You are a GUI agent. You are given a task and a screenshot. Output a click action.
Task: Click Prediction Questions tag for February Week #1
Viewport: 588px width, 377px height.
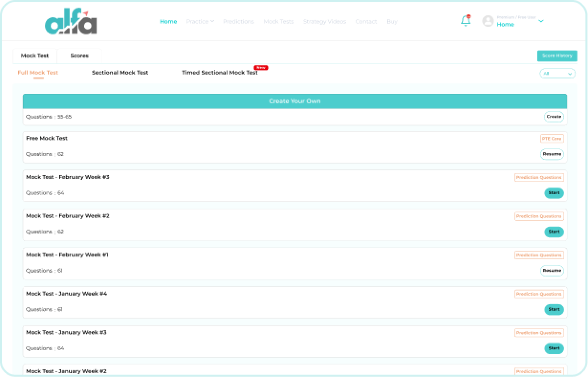539,255
